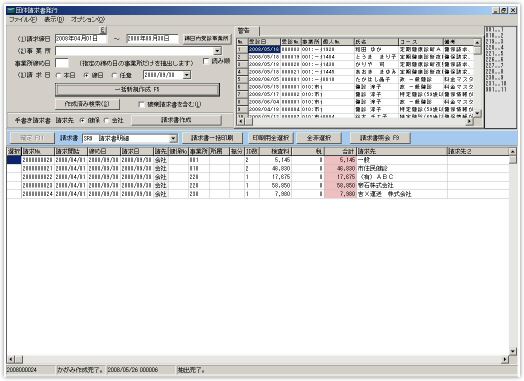Open the 事業所 combo box dropdown

click(x=217, y=51)
